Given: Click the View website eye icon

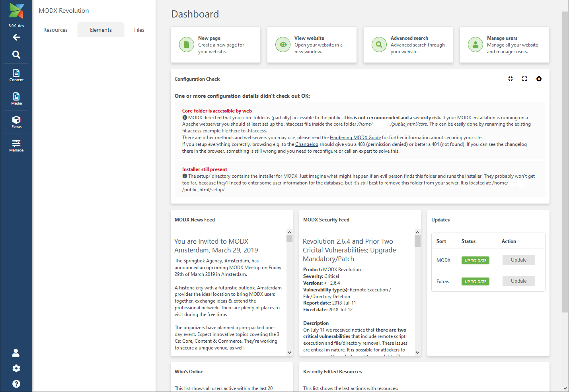Looking at the screenshot, I should tap(283, 45).
